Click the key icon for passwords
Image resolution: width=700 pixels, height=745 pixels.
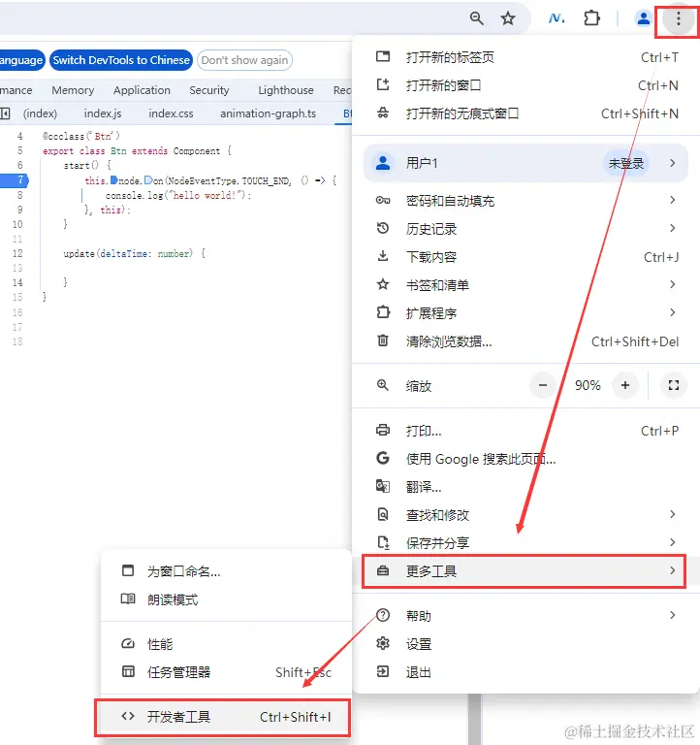coord(383,201)
